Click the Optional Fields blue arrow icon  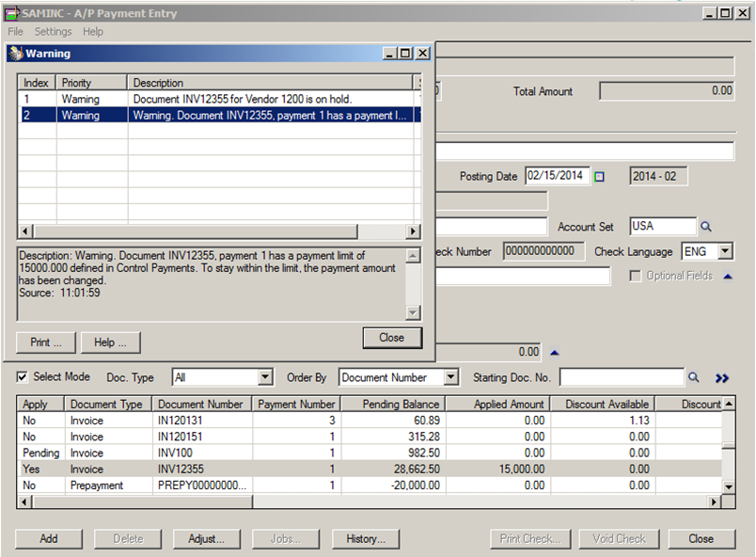pyautogui.click(x=728, y=277)
